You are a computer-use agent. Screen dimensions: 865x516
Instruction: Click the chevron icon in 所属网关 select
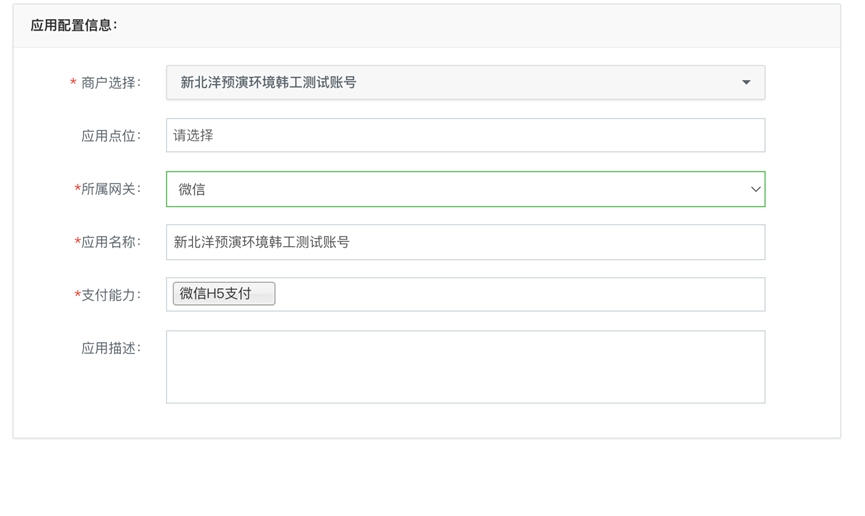[x=755, y=189]
